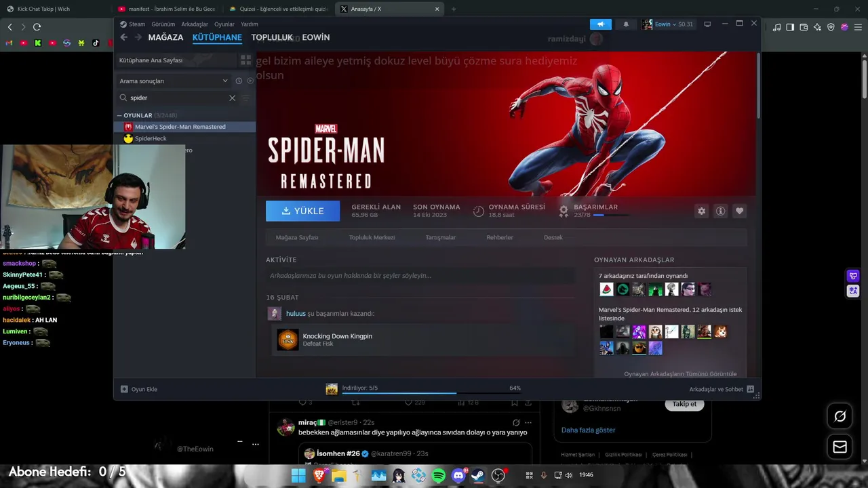
Task: Open the Yardım menu
Action: coord(249,24)
